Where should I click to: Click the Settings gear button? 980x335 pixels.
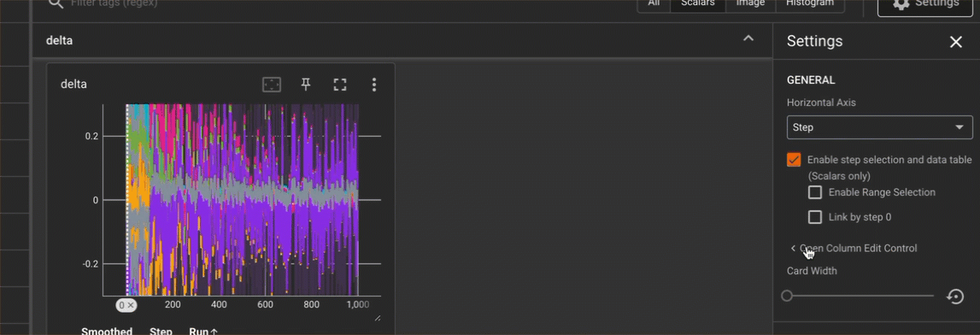925,3
